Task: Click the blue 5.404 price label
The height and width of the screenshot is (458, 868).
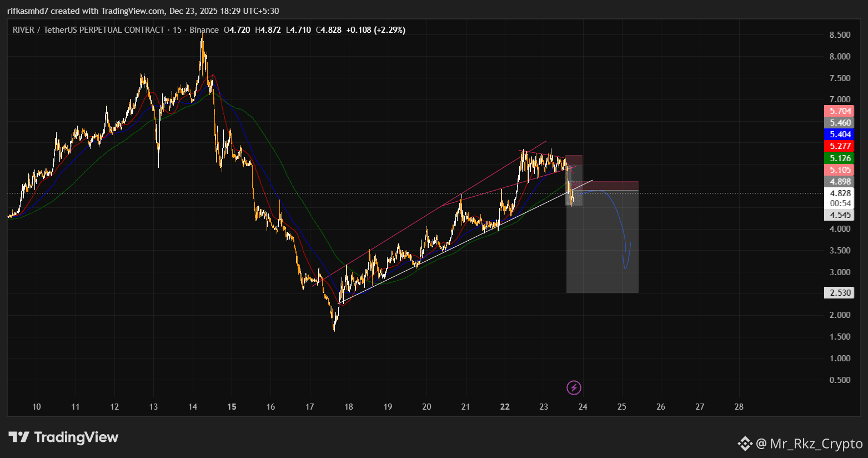Action: coord(839,135)
